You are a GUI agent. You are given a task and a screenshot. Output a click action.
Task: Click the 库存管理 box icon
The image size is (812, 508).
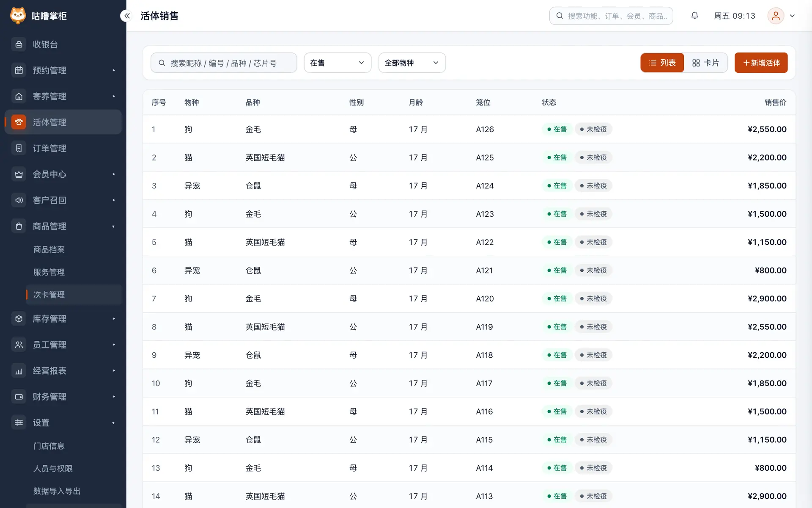tap(19, 319)
